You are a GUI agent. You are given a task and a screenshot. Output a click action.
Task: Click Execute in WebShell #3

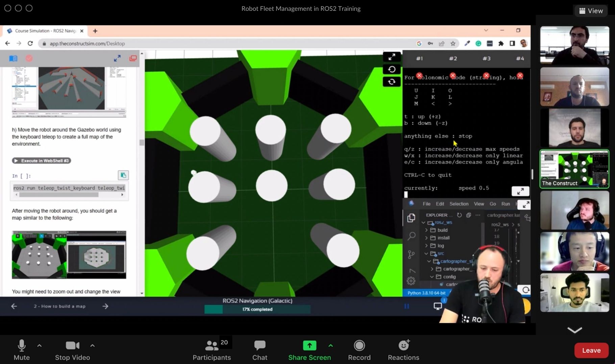[42, 161]
